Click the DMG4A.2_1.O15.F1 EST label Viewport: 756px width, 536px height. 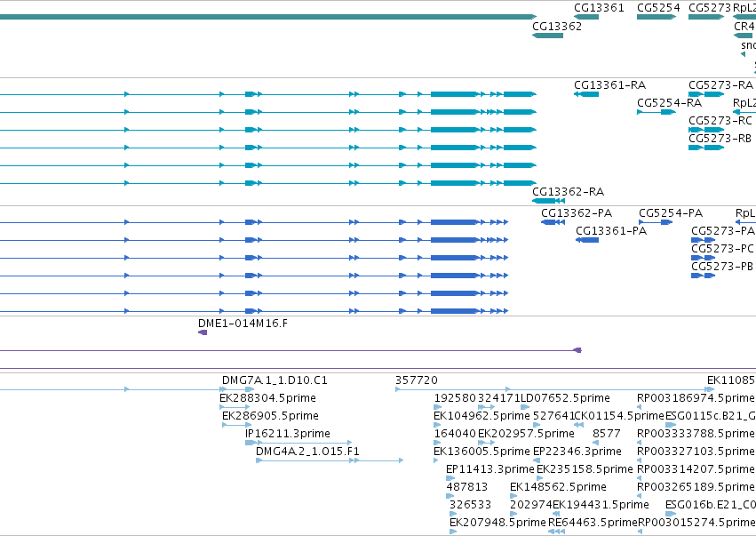pos(307,451)
